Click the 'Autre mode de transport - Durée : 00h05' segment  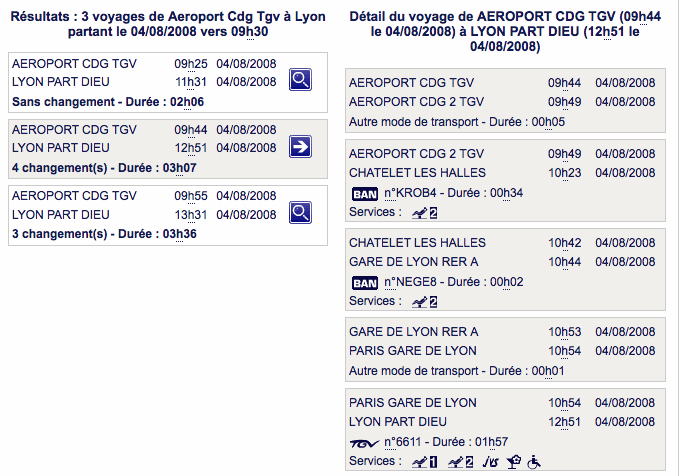pos(505,100)
